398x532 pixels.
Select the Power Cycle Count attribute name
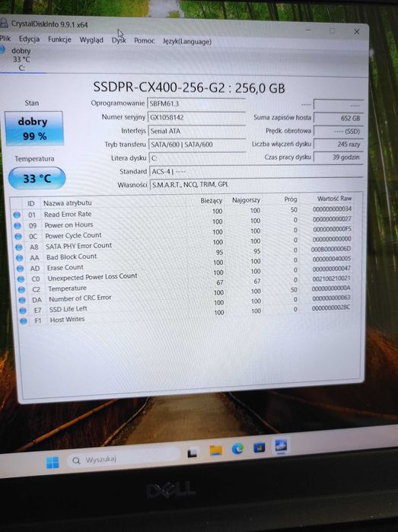(73, 235)
